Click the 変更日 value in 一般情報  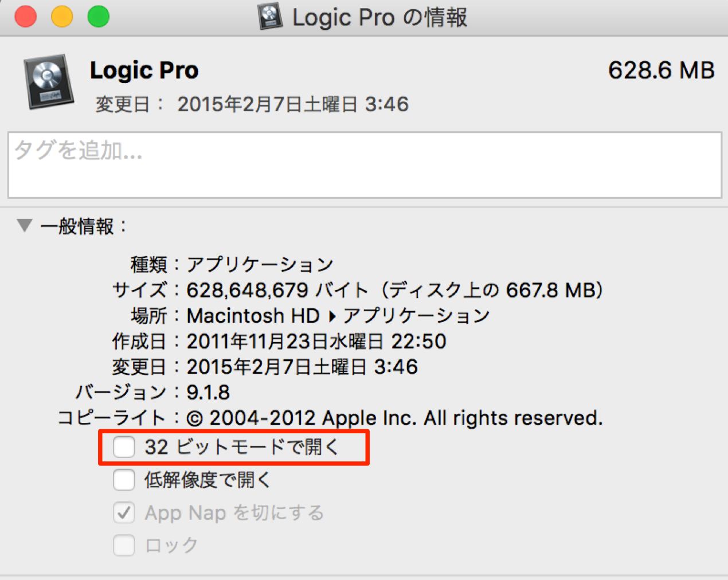(x=302, y=367)
